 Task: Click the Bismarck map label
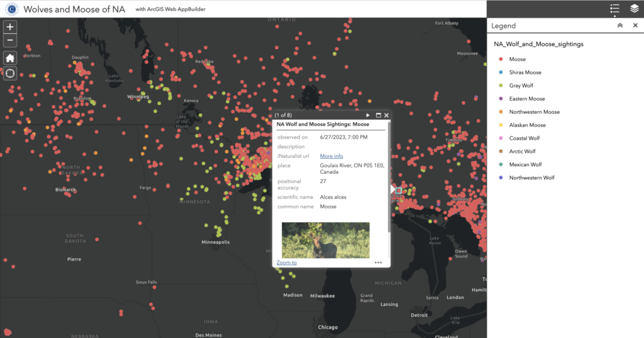pyautogui.click(x=65, y=189)
